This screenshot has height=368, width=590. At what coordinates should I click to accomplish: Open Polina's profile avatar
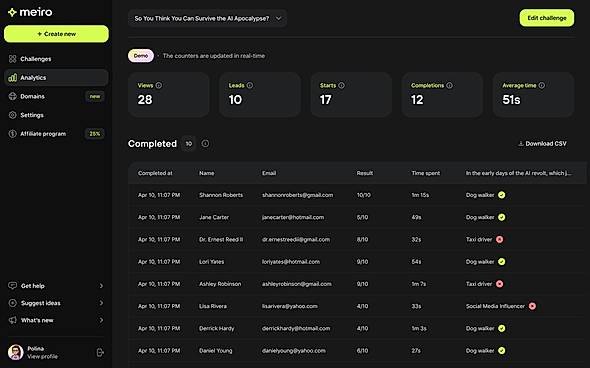click(15, 352)
